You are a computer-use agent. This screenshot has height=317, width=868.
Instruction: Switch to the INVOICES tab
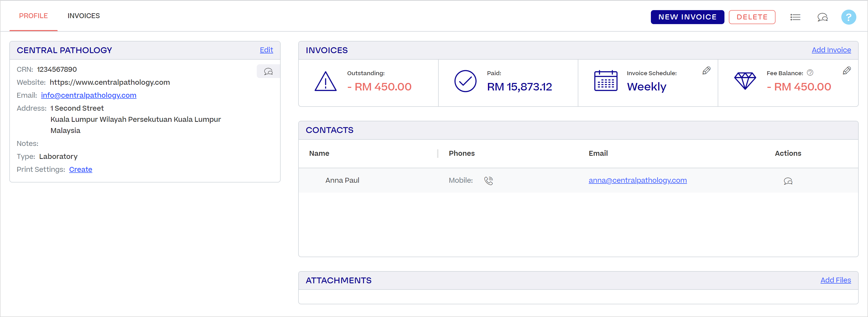84,16
